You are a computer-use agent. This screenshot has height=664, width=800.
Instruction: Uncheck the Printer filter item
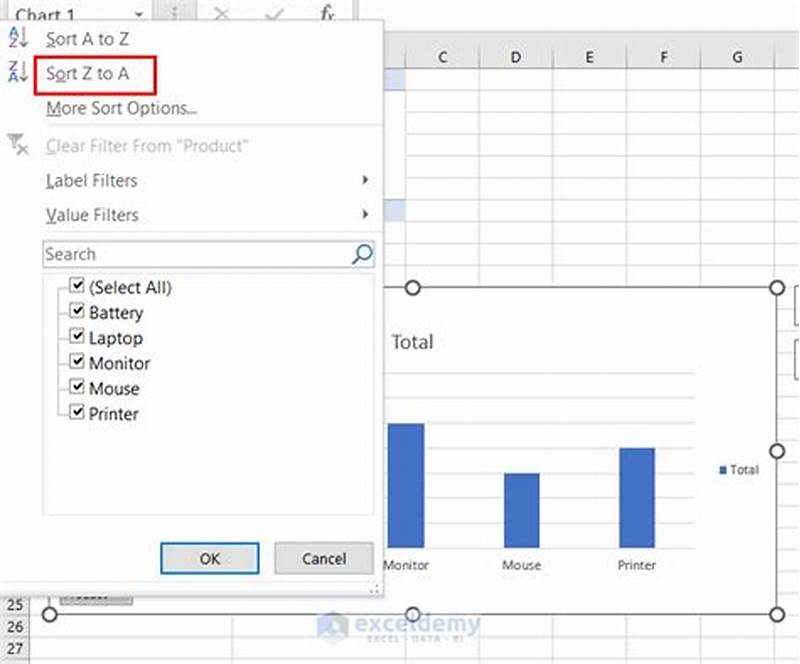coord(78,413)
